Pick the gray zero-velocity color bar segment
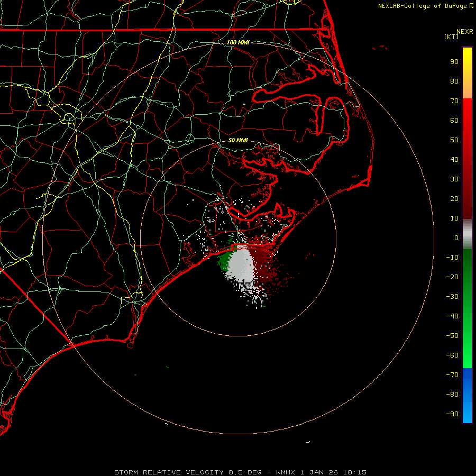Screen dimensions: 476x476 pyautogui.click(x=467, y=234)
